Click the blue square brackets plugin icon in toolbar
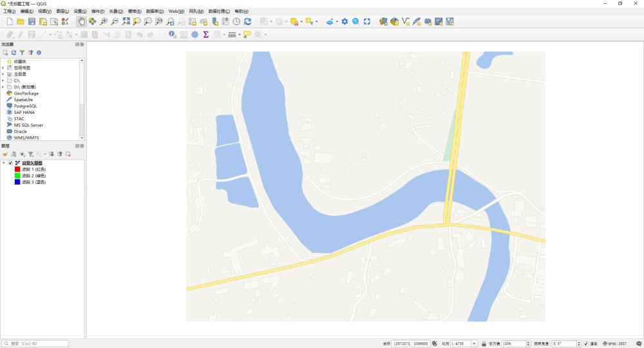This screenshot has width=644, height=348. click(x=367, y=22)
